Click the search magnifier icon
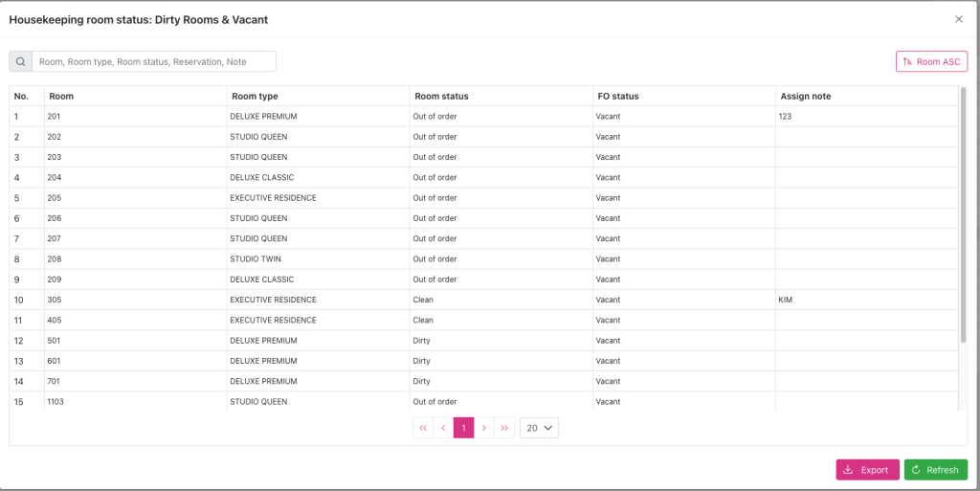Viewport: 980px width, 491px height. click(x=20, y=62)
